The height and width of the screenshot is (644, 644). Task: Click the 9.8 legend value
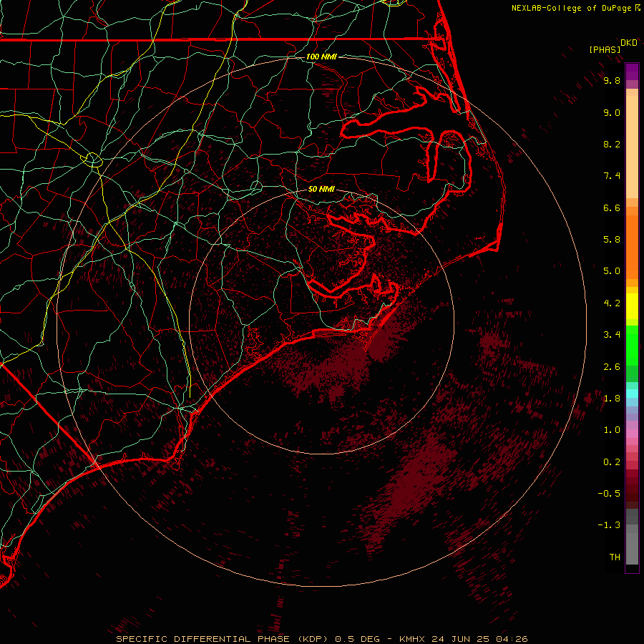pyautogui.click(x=612, y=81)
